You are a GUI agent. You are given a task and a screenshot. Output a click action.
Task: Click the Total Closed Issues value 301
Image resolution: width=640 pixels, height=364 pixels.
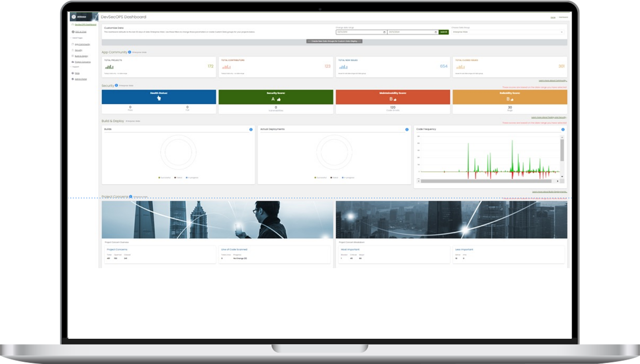pos(561,66)
